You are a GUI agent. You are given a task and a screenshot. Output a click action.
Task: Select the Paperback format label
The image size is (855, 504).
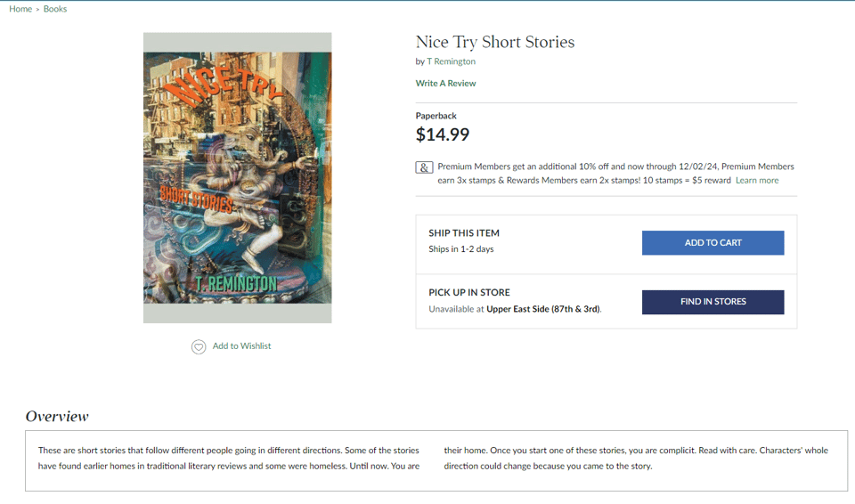[436, 116]
